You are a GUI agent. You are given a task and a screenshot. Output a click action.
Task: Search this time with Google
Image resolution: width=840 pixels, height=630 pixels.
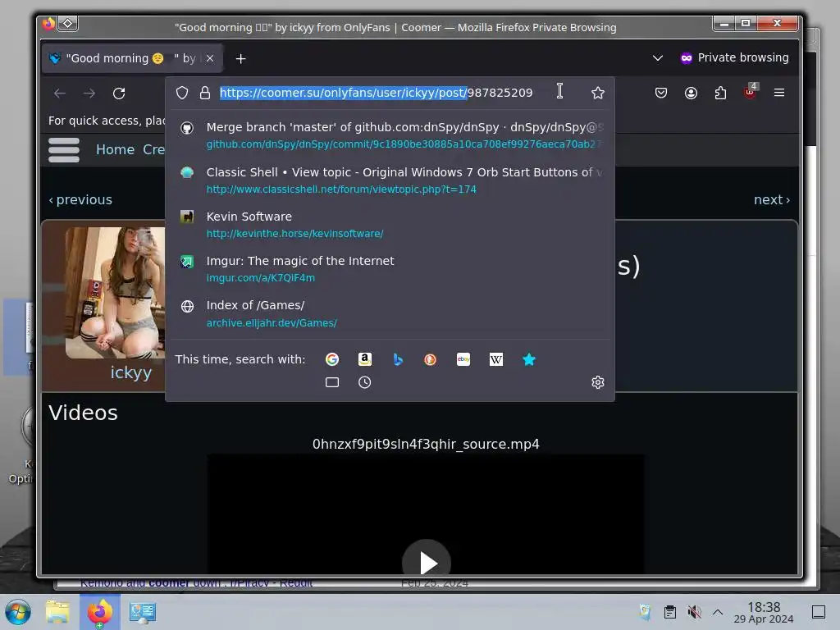pos(332,359)
